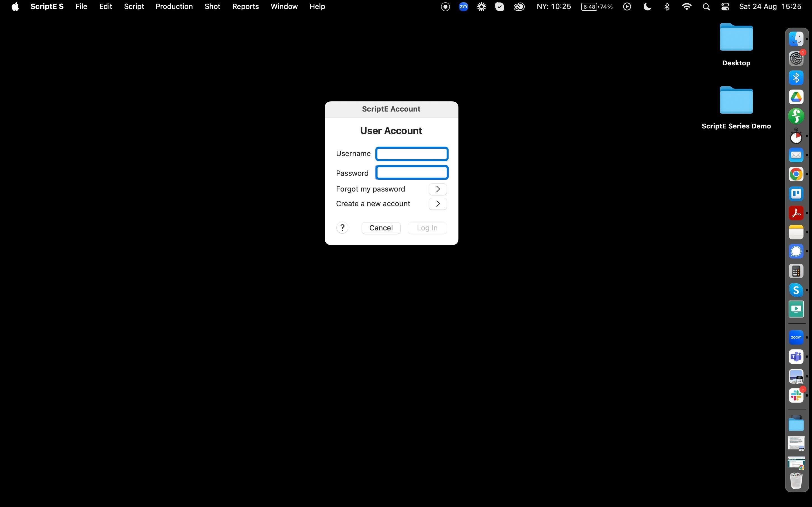Open Control Center in the menu bar
812x507 pixels.
[x=725, y=7]
